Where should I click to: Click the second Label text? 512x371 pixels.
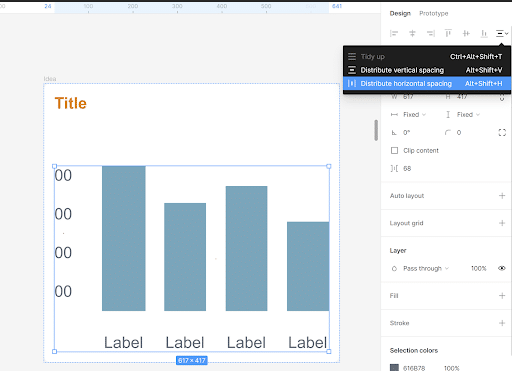[185, 343]
